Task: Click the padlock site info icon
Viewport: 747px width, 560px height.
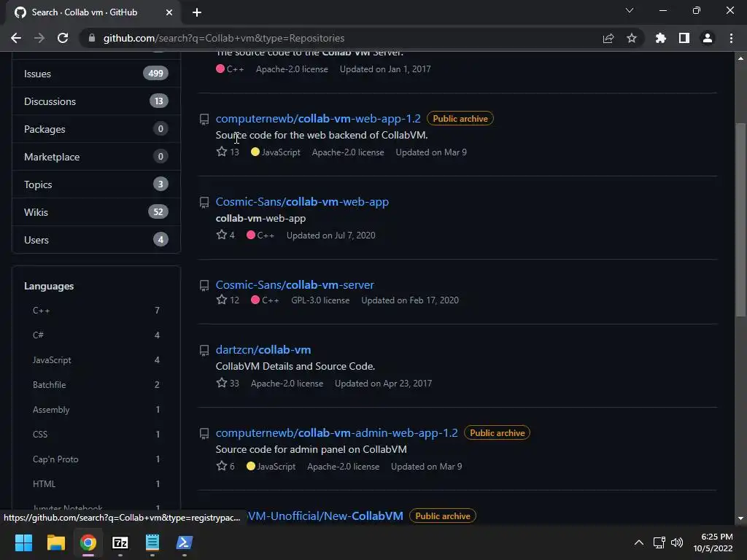Action: (92, 38)
